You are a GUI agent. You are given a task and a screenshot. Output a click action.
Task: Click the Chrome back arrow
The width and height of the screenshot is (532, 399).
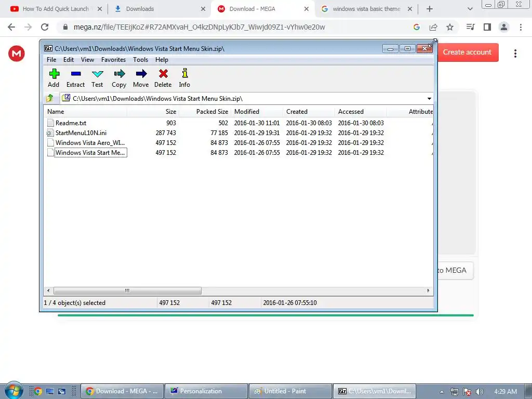pyautogui.click(x=11, y=27)
